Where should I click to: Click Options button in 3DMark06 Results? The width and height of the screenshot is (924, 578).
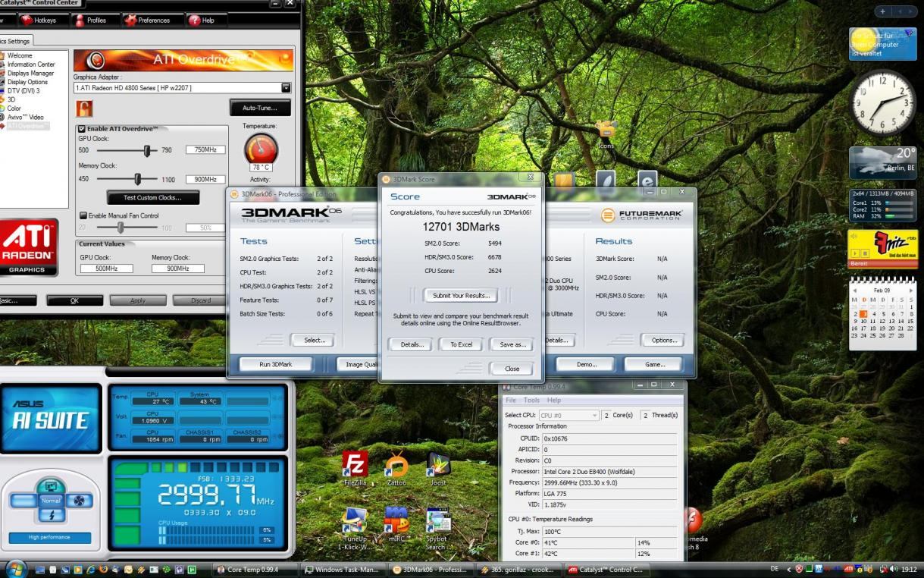[x=662, y=340]
